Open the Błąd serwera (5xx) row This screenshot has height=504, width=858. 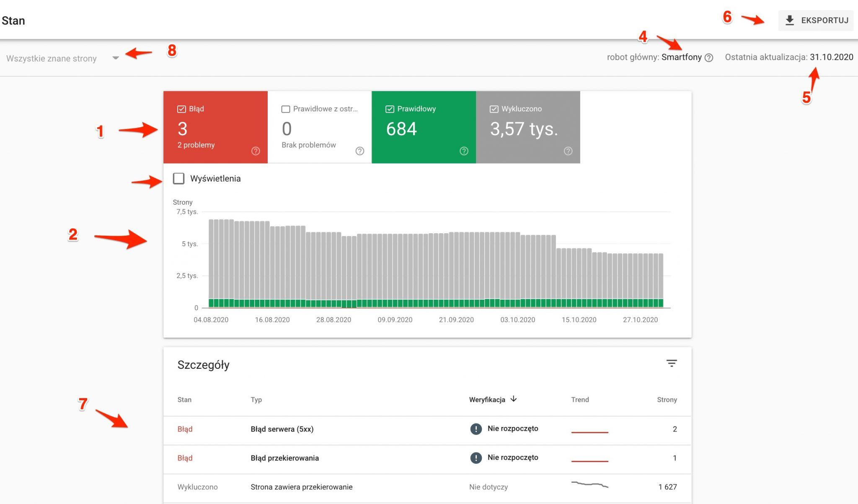point(427,430)
